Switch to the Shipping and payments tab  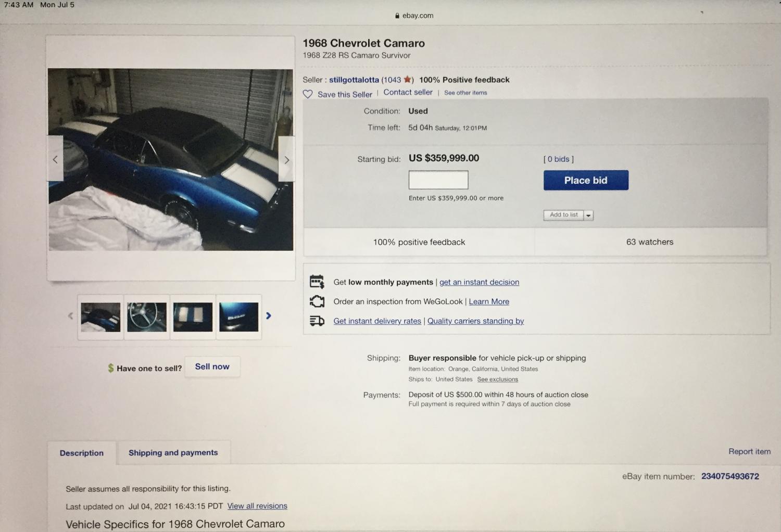tap(173, 452)
